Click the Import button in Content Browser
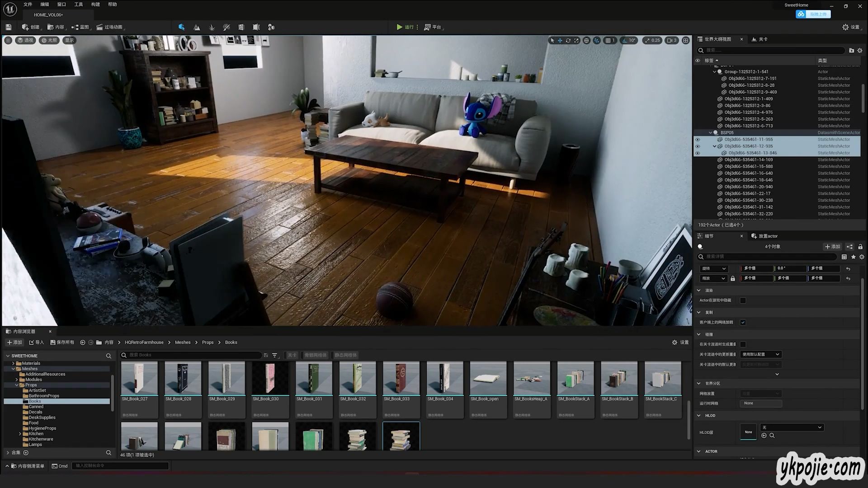 point(37,343)
